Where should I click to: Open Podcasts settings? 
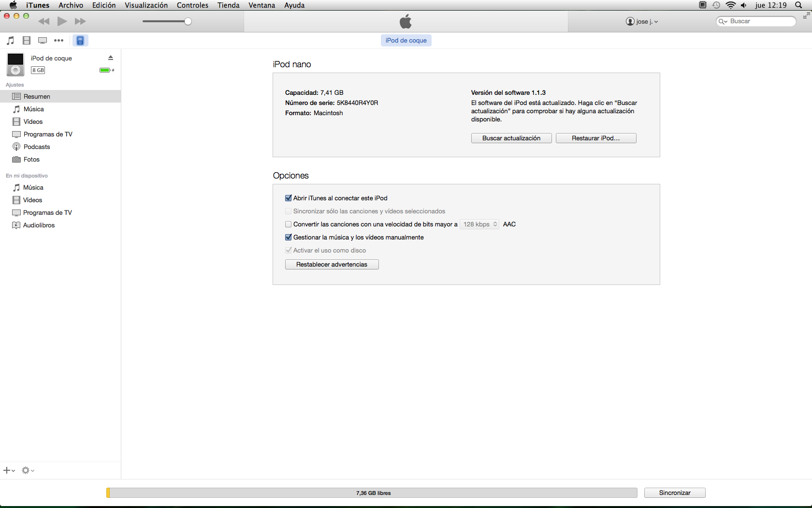(60, 147)
